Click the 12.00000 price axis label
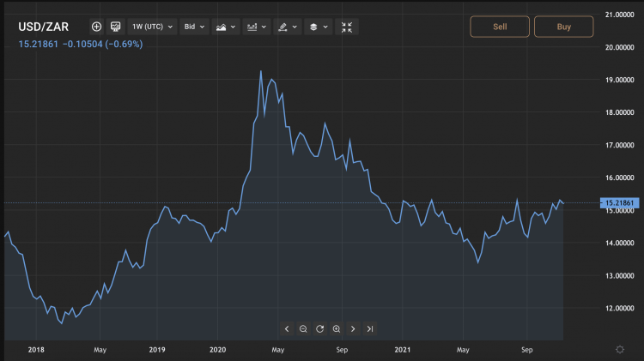Screen dimensions: 644x361 620,309
